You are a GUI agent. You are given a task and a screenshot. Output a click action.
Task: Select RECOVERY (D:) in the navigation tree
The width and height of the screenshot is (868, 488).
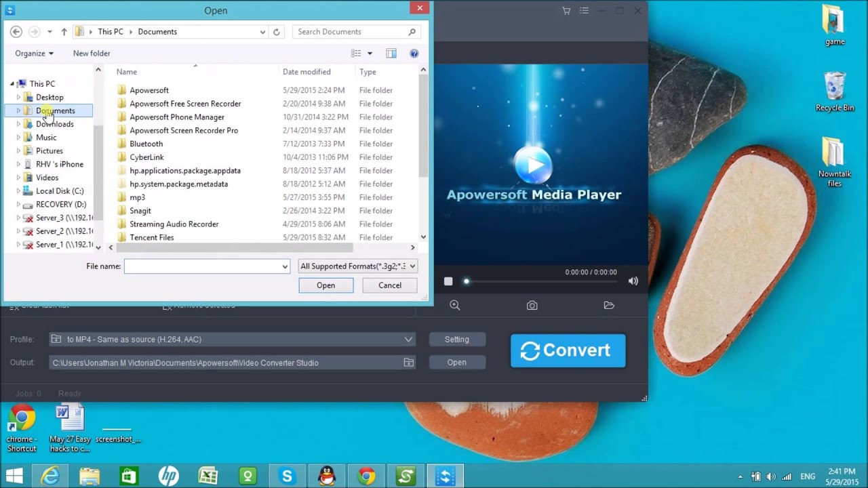tap(61, 205)
